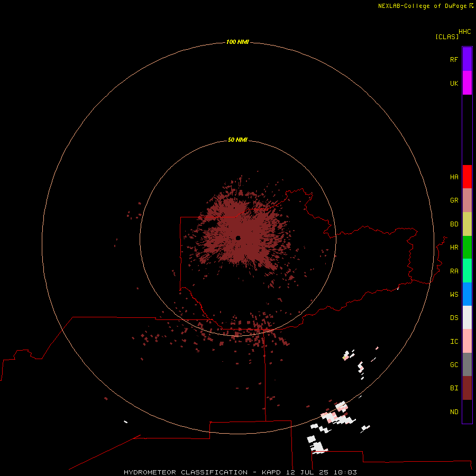Click the HYDROMETEOR CLASSIFICATION title text
476x476 pixels.
[186, 472]
